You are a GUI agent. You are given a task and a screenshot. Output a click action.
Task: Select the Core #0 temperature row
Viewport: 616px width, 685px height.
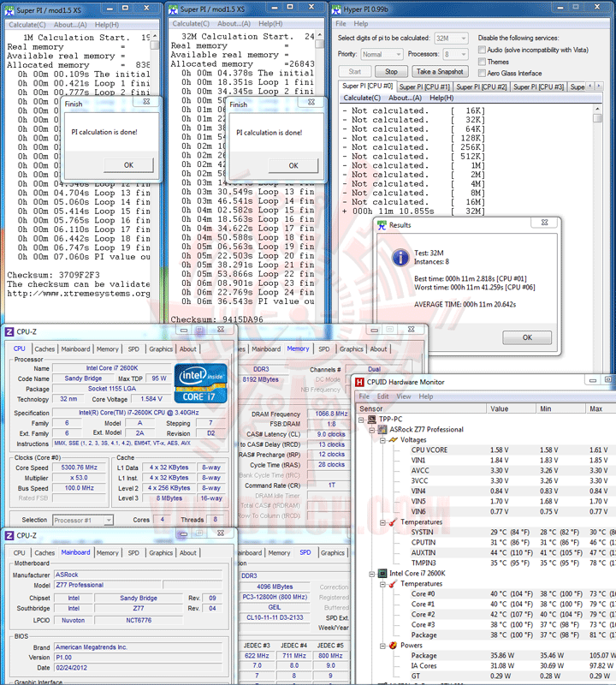coord(507,594)
